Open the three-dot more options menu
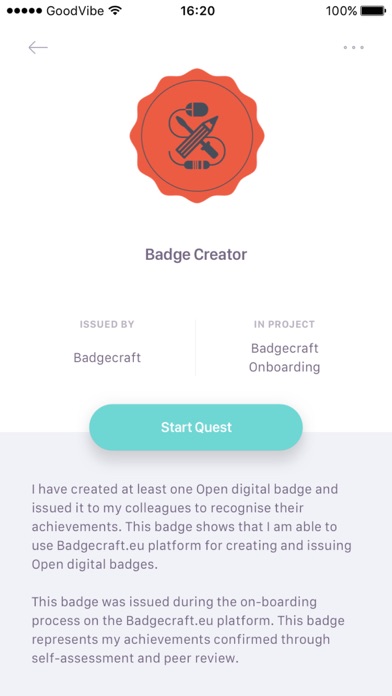392x696 pixels. 353,47
